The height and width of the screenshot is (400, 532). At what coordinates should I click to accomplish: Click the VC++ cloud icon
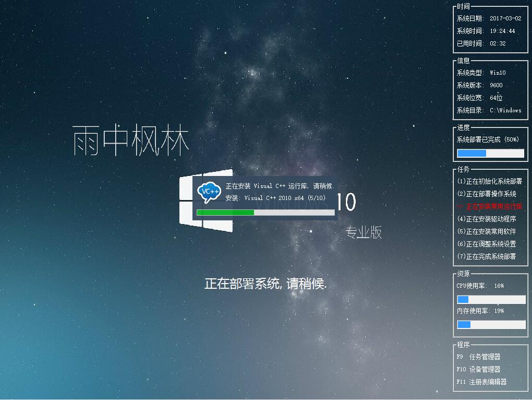point(209,192)
